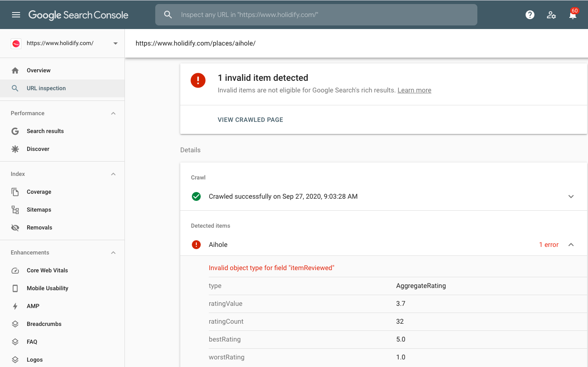Click the Mobile Usability phone icon
The width and height of the screenshot is (588, 367).
(15, 288)
